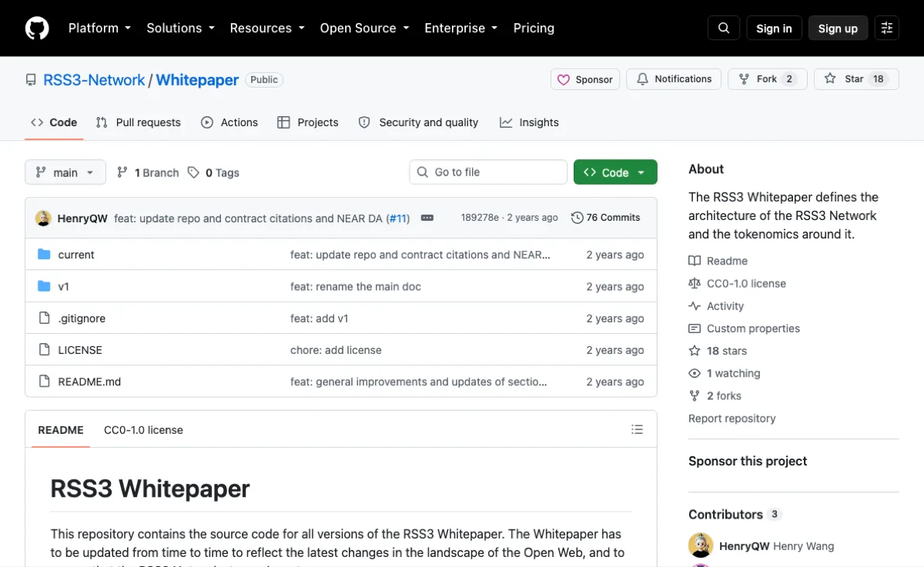
Task: Open HenryQW author link in commit bar
Action: [82, 218]
